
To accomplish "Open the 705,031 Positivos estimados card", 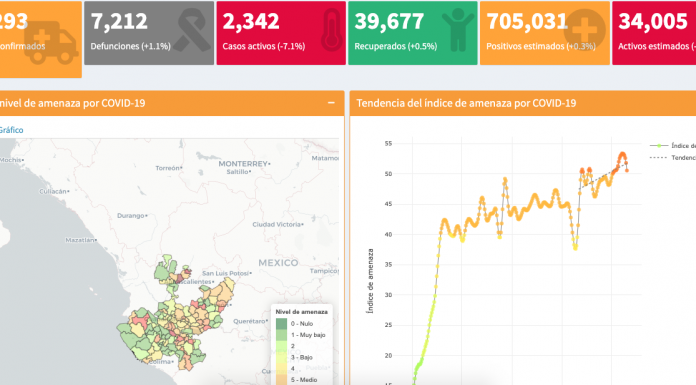I will pyautogui.click(x=545, y=33).
